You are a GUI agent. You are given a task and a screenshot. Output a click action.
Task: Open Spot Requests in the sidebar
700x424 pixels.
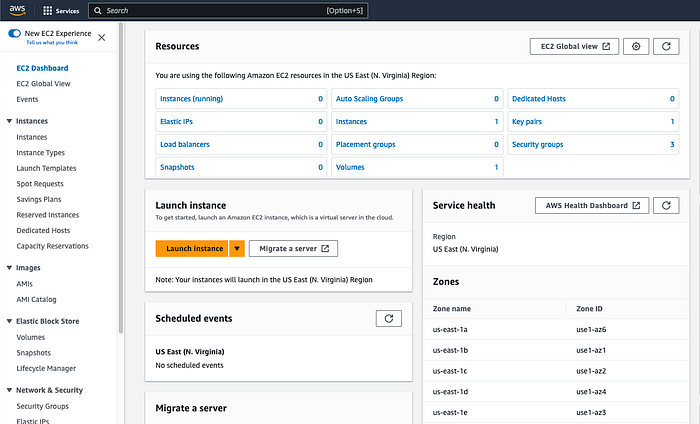(x=40, y=184)
